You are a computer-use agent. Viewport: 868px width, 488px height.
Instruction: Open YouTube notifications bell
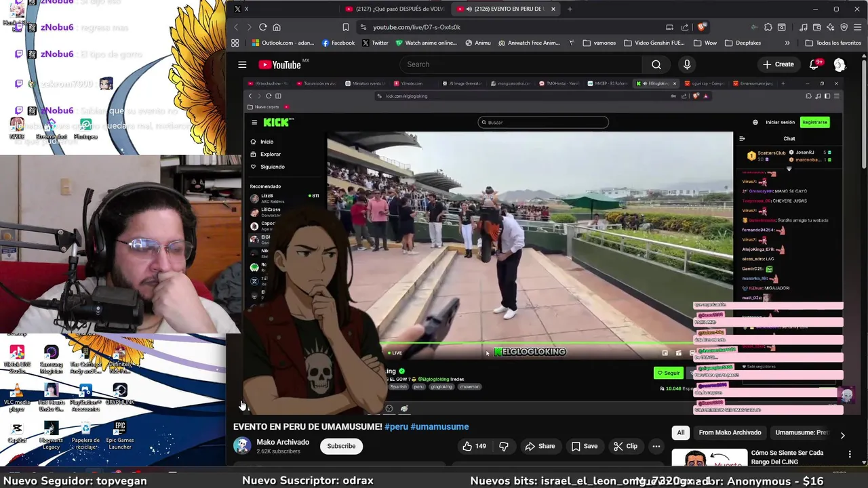click(x=814, y=64)
